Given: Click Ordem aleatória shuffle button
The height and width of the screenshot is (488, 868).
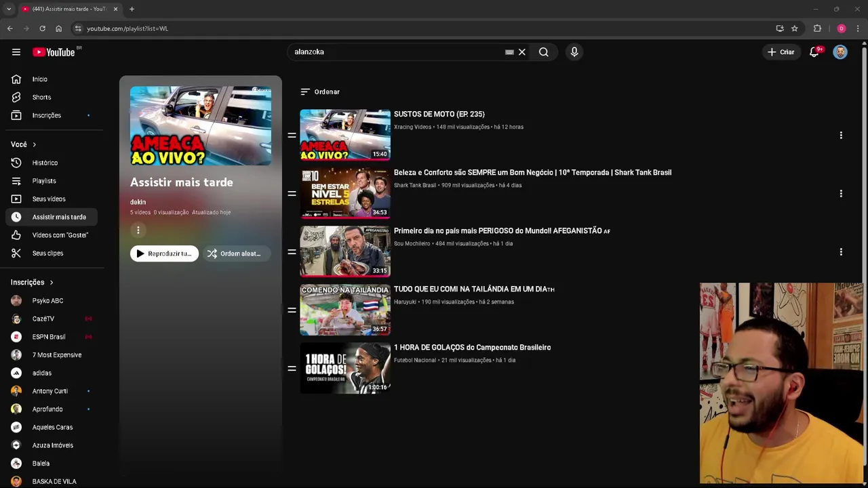Looking at the screenshot, I should tap(236, 253).
